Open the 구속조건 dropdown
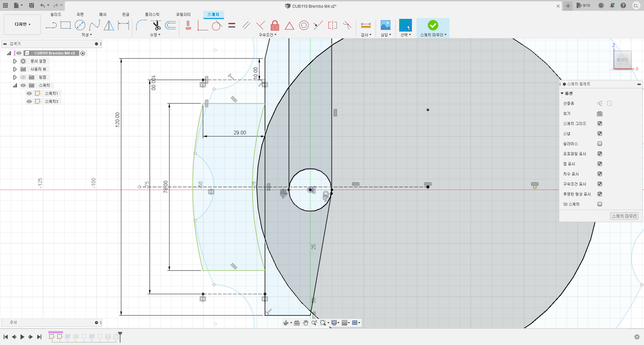 point(267,35)
